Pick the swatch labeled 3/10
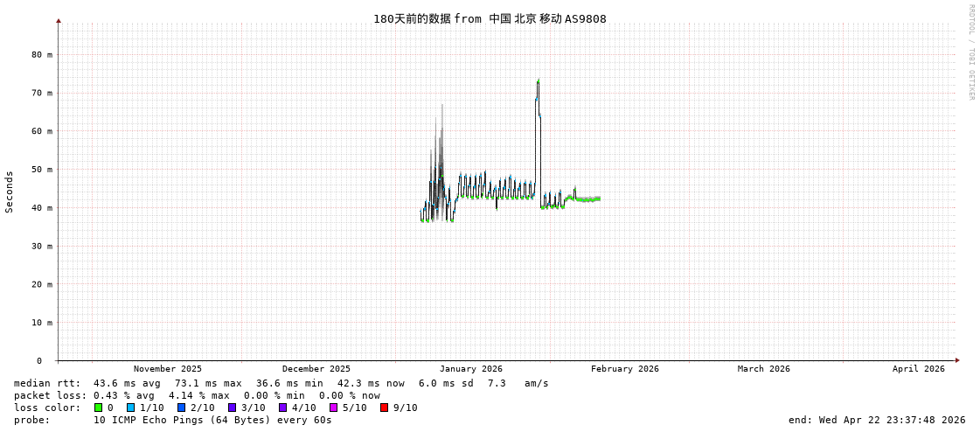 coord(232,408)
